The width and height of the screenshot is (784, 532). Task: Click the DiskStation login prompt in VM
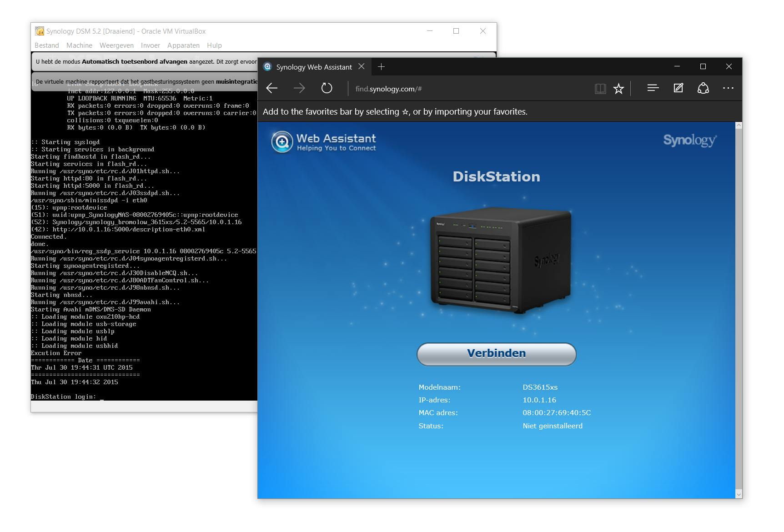[67, 397]
